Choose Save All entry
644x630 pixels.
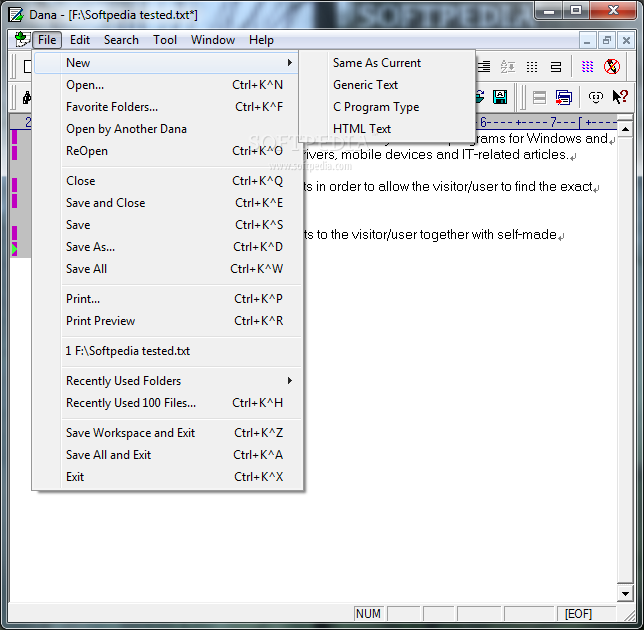(168, 269)
